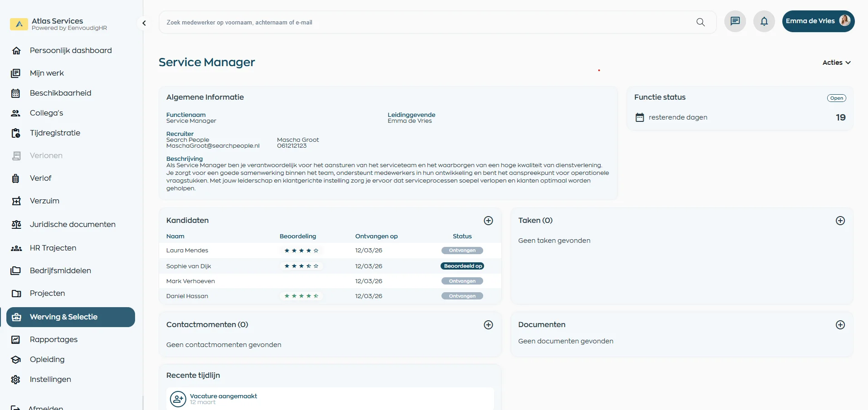The width and height of the screenshot is (868, 410).
Task: Click the fourth star rating for Laura Mendes
Action: coord(308,250)
